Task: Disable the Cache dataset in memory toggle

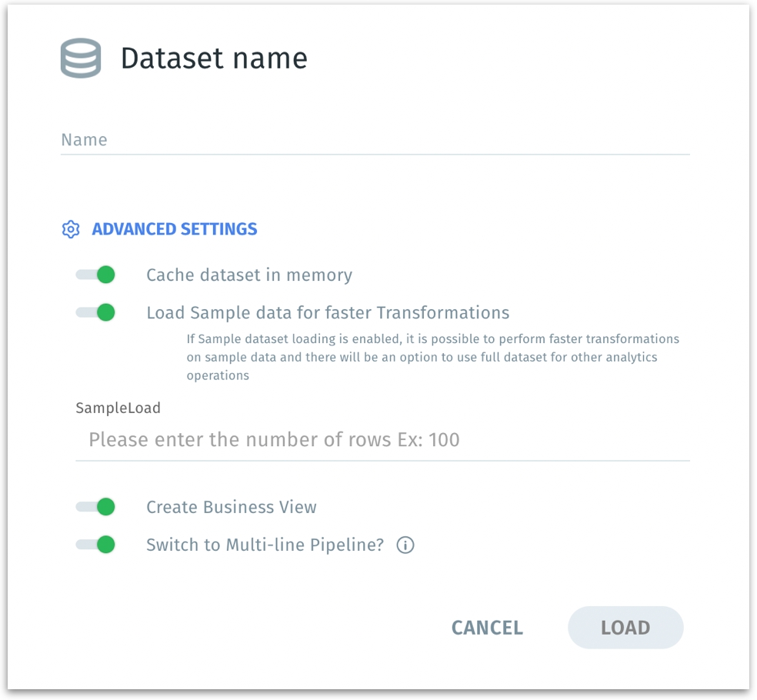Action: point(96,275)
